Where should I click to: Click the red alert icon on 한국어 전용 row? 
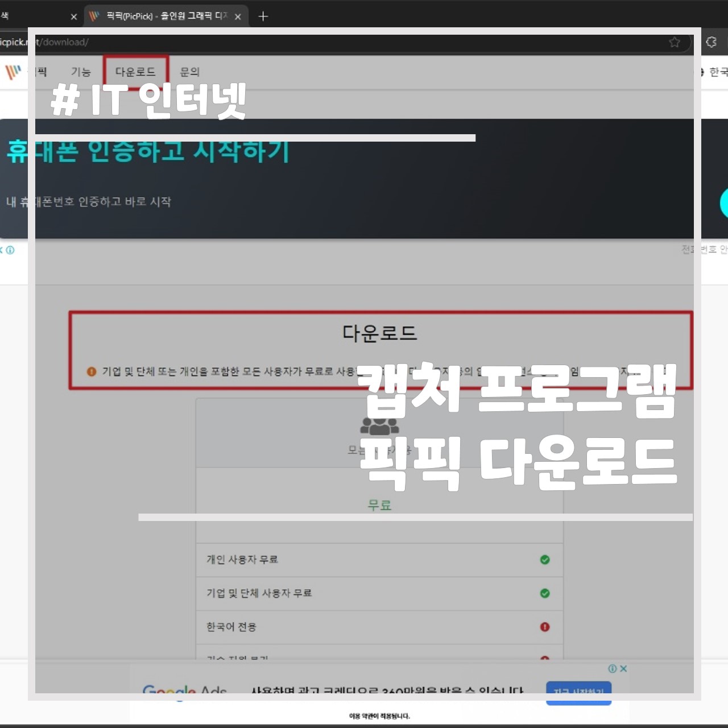coord(545,627)
